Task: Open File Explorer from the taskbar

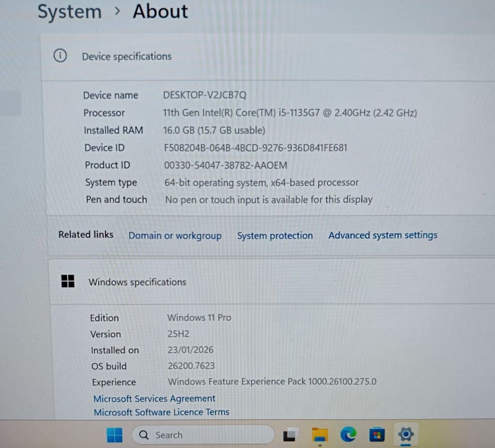Action: point(320,435)
